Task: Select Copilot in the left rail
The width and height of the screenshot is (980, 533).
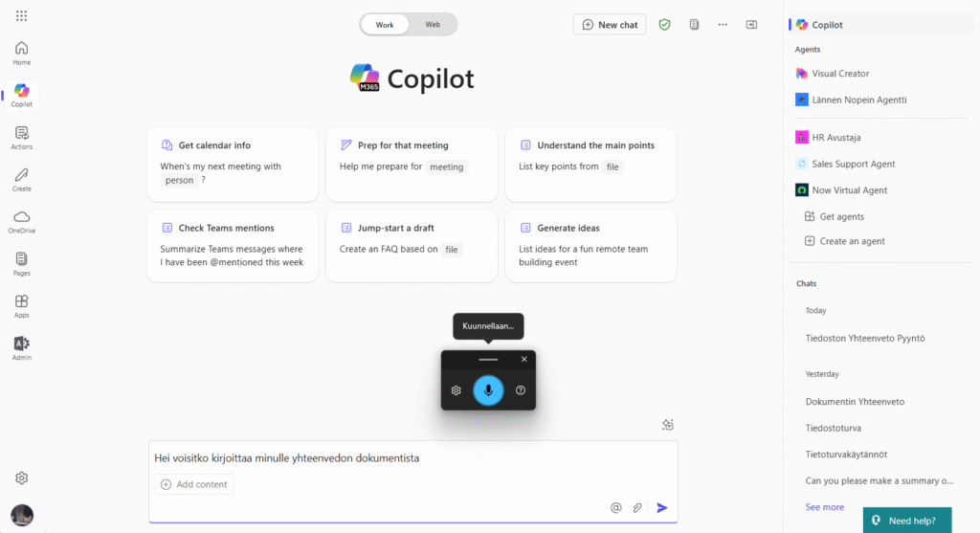Action: click(x=21, y=96)
